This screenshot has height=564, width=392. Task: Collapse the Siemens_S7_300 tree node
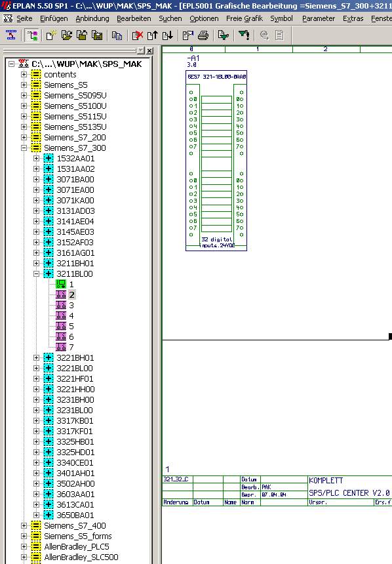pos(24,148)
